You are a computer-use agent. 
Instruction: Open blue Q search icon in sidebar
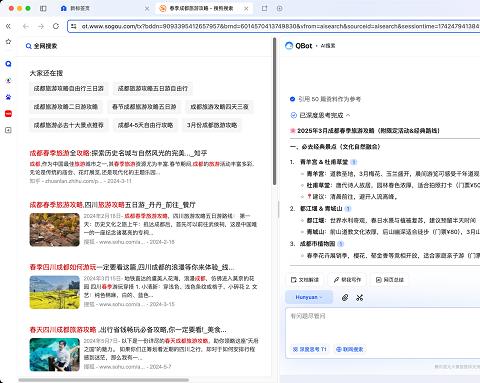8,64
